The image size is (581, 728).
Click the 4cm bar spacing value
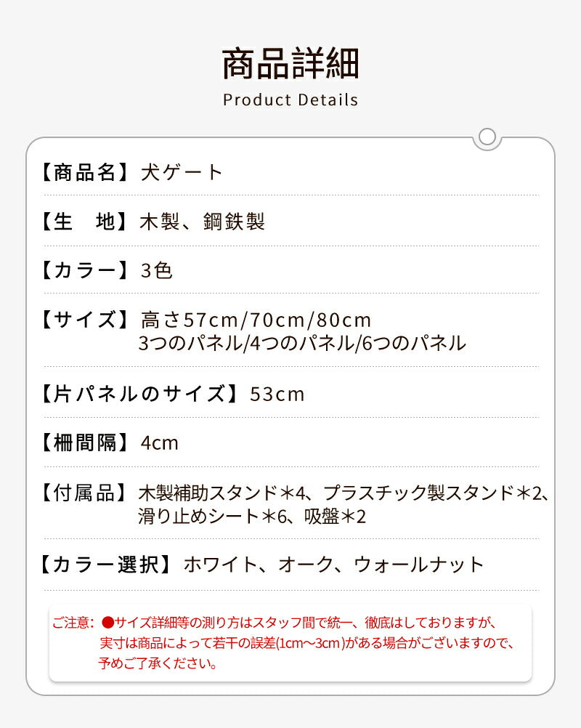tap(159, 442)
